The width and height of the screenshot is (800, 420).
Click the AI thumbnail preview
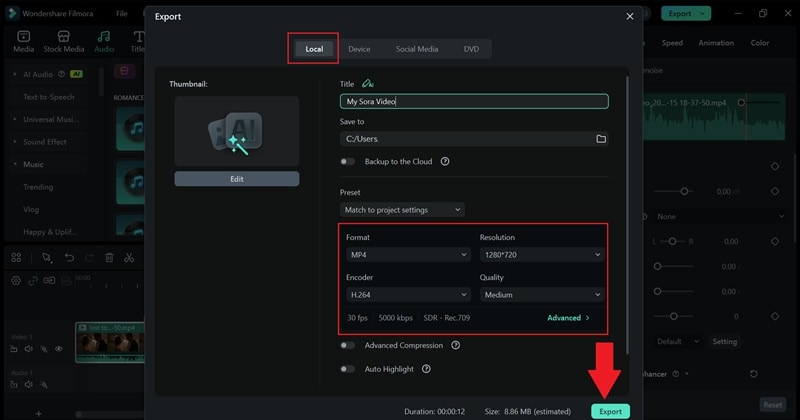click(237, 131)
